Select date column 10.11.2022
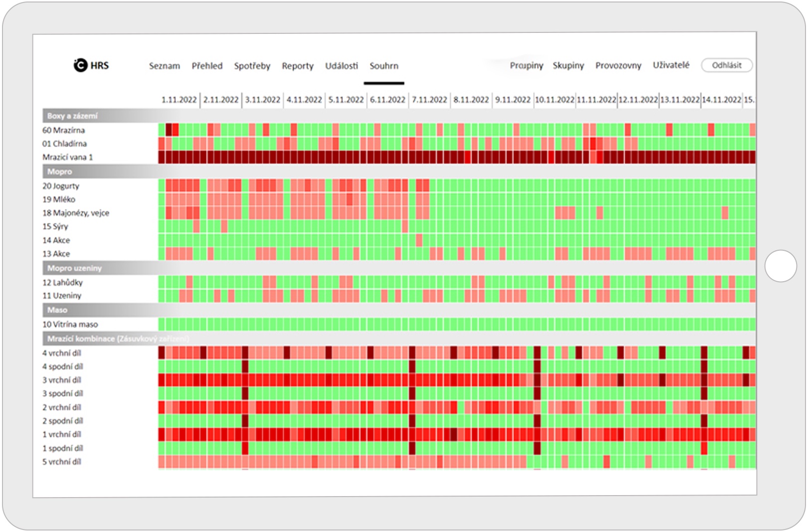This screenshot has height=532, width=808. point(555,100)
